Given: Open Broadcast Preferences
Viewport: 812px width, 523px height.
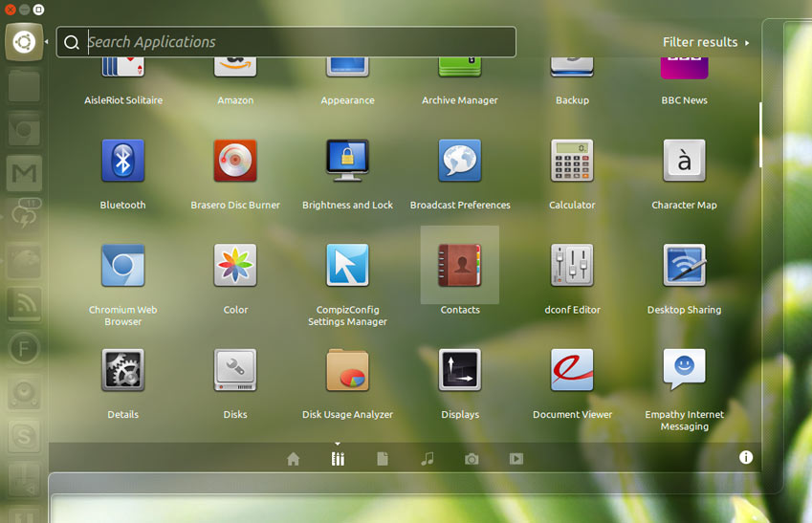Looking at the screenshot, I should click(460, 161).
